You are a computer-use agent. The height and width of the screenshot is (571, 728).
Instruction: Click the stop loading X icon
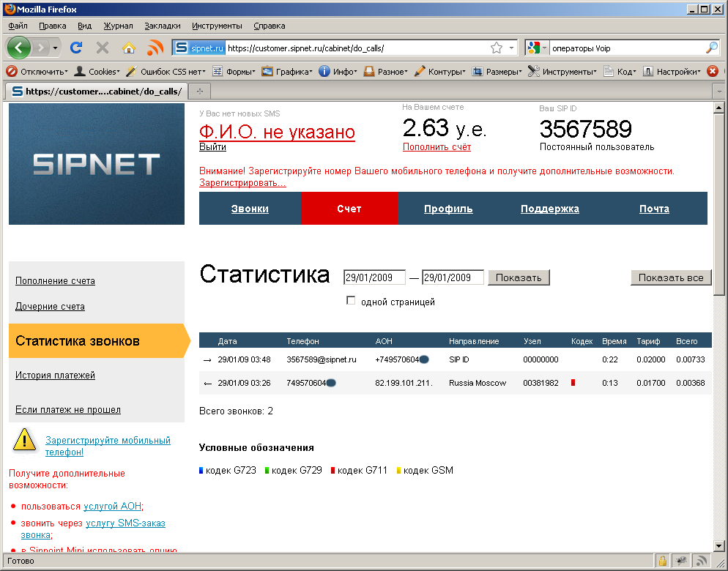[102, 48]
